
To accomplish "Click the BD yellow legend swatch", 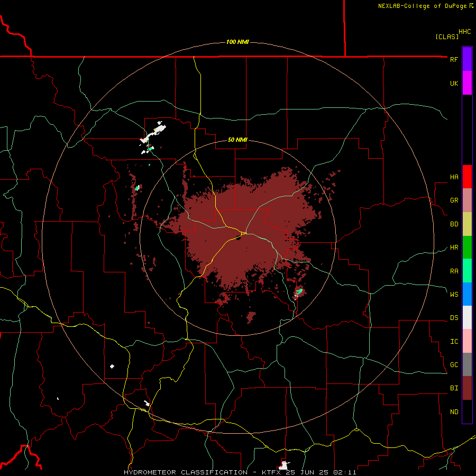I will (467, 224).
